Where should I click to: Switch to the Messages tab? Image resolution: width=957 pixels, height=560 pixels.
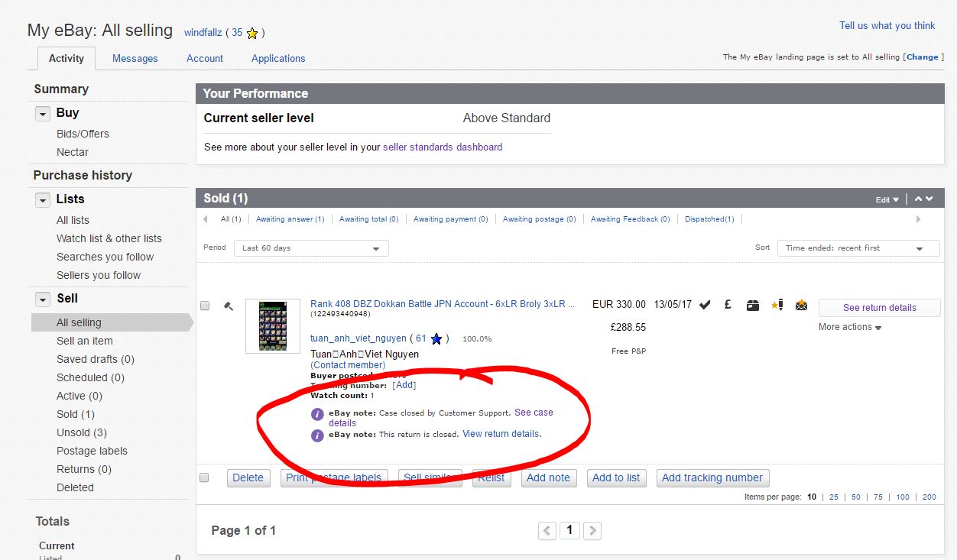135,58
